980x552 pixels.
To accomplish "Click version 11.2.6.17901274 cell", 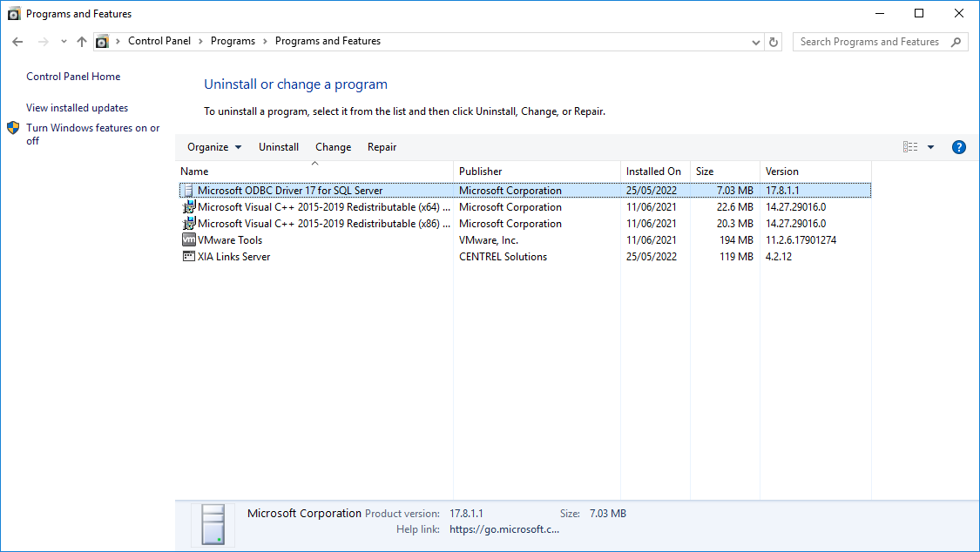I will [x=801, y=240].
